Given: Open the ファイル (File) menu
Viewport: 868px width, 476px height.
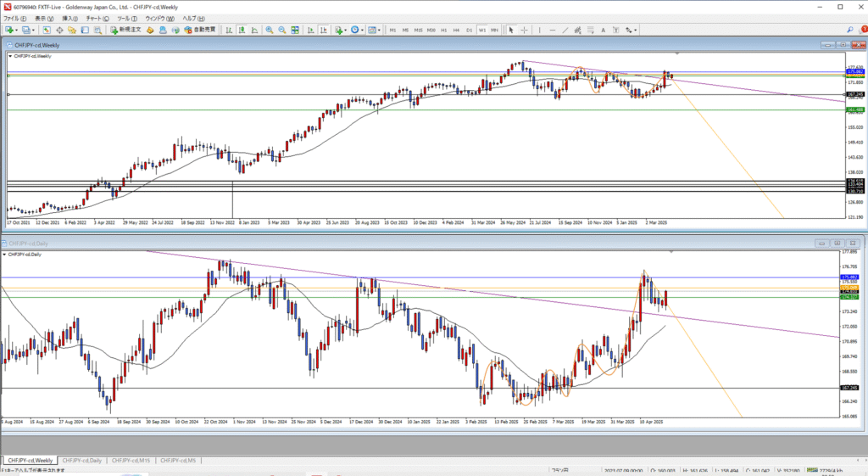Looking at the screenshot, I should tap(15, 19).
